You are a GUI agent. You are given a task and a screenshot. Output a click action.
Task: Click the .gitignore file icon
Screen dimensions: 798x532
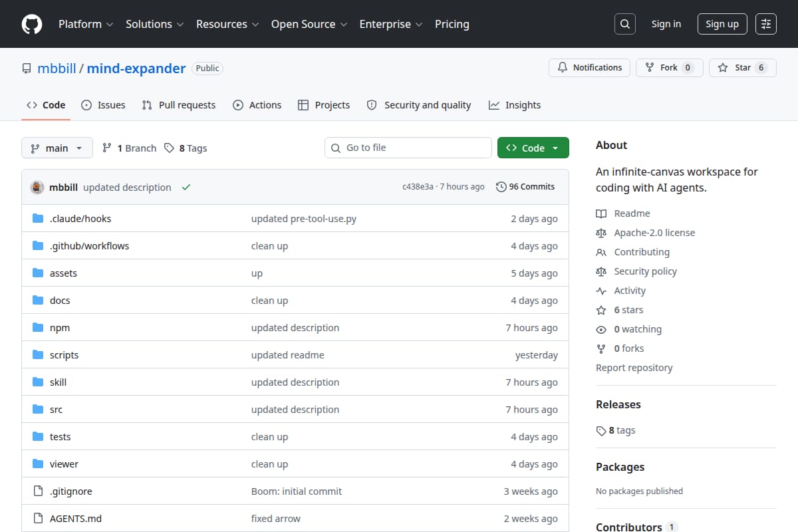tap(38, 491)
